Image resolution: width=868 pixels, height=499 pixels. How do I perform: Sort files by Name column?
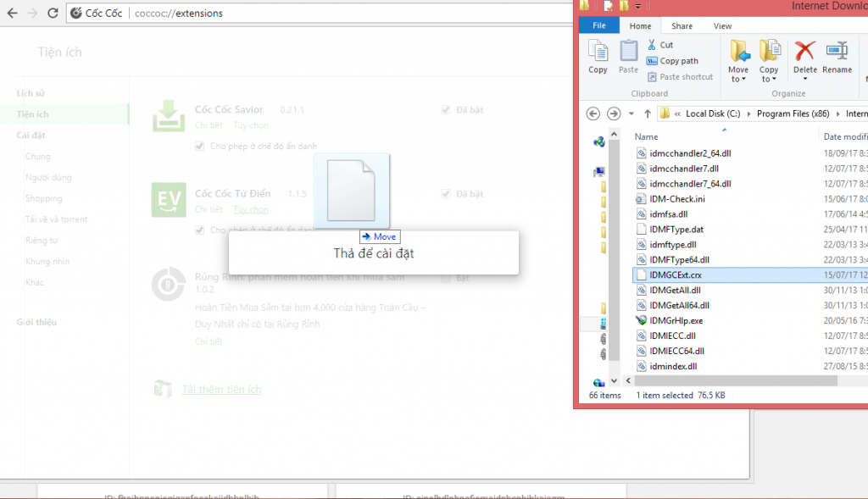coord(646,136)
